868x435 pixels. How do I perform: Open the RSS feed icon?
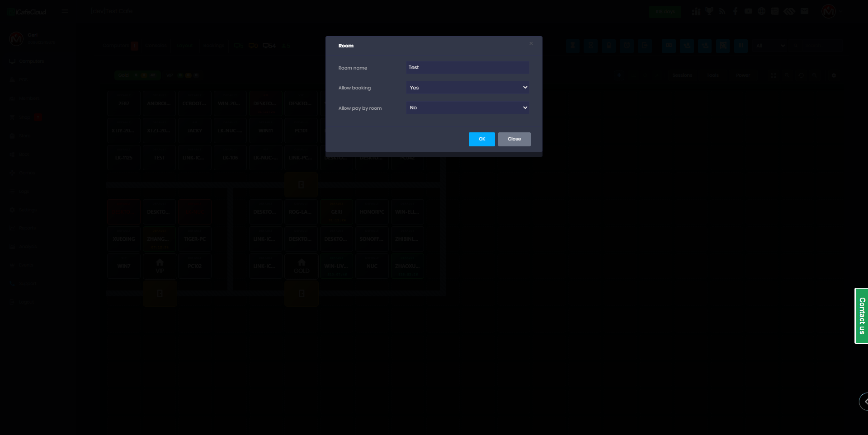pos(722,11)
